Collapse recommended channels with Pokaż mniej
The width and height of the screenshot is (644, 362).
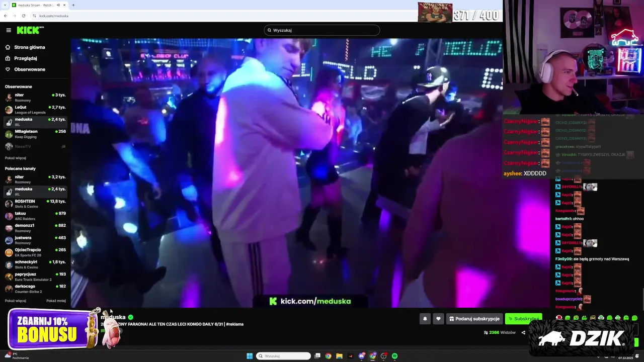tap(56, 301)
